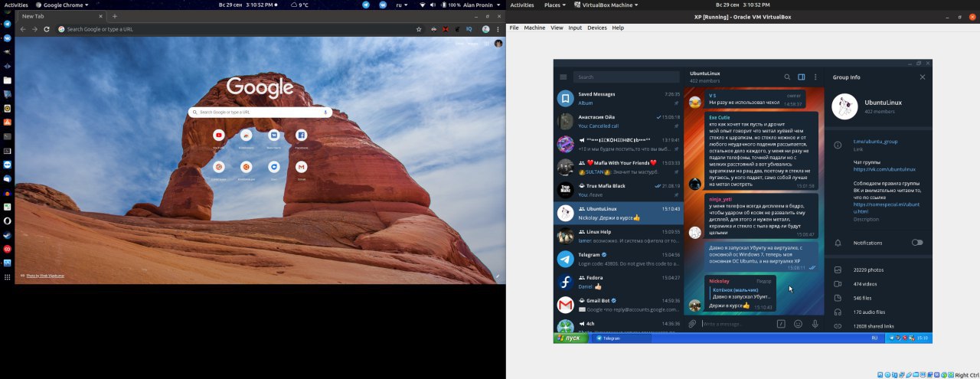The image size is (980, 379).
Task: Open Google apps grid icon
Action: pyautogui.click(x=486, y=44)
